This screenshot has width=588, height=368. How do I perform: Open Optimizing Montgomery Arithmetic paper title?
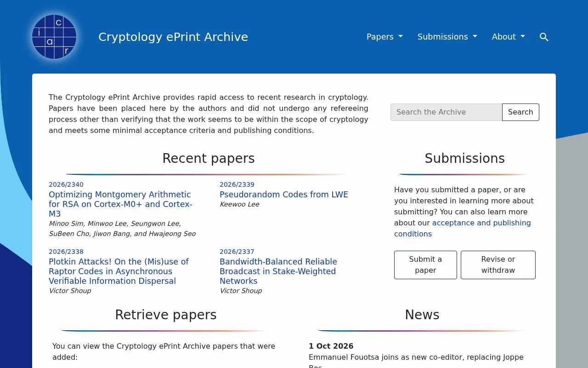click(x=120, y=204)
